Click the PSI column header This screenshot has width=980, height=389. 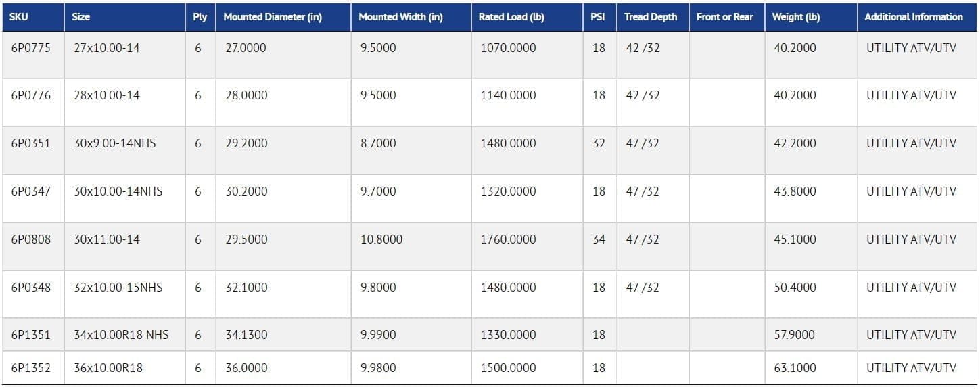[x=600, y=17]
